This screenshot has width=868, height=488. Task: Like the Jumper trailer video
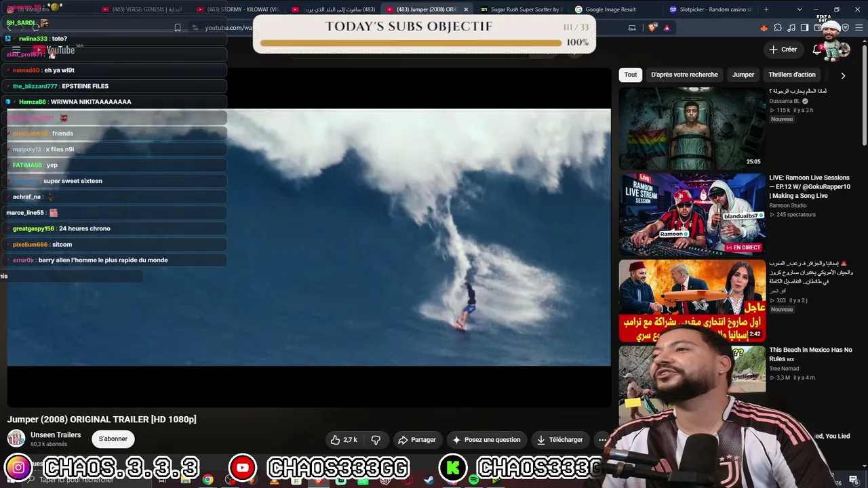[x=344, y=440]
